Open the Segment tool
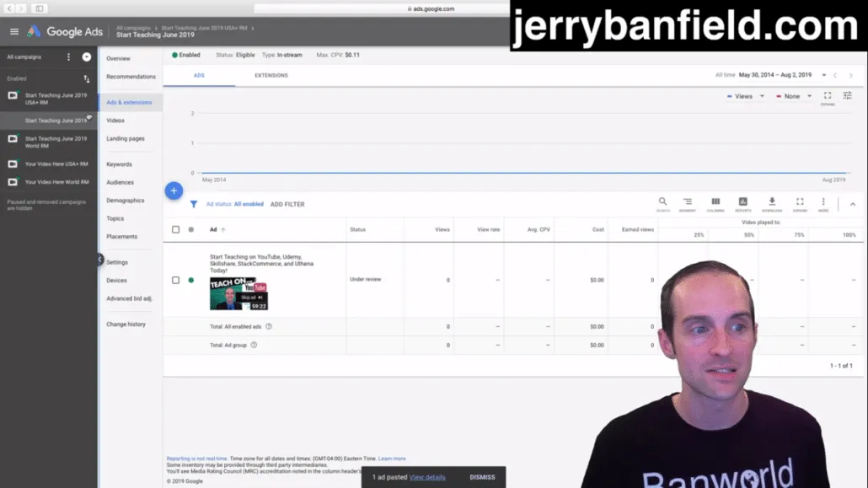 click(688, 204)
